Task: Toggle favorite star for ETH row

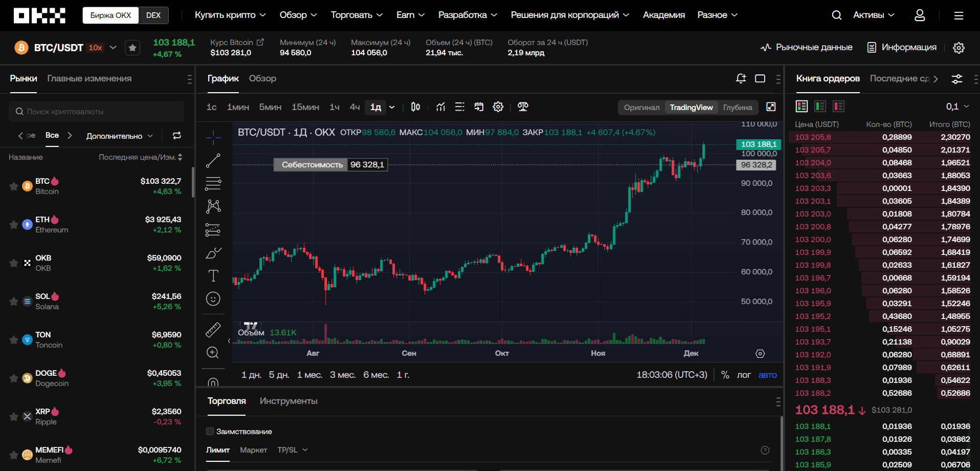Action: point(14,225)
